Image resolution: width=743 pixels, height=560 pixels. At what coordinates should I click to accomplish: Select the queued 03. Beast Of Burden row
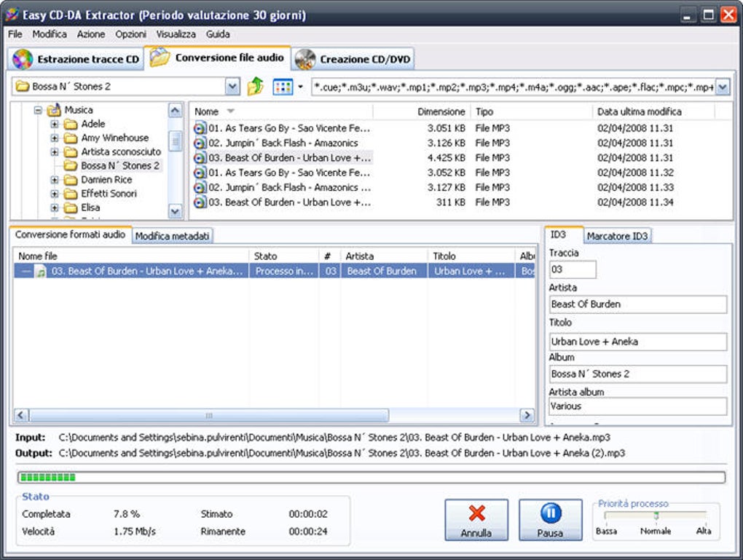pos(275,272)
